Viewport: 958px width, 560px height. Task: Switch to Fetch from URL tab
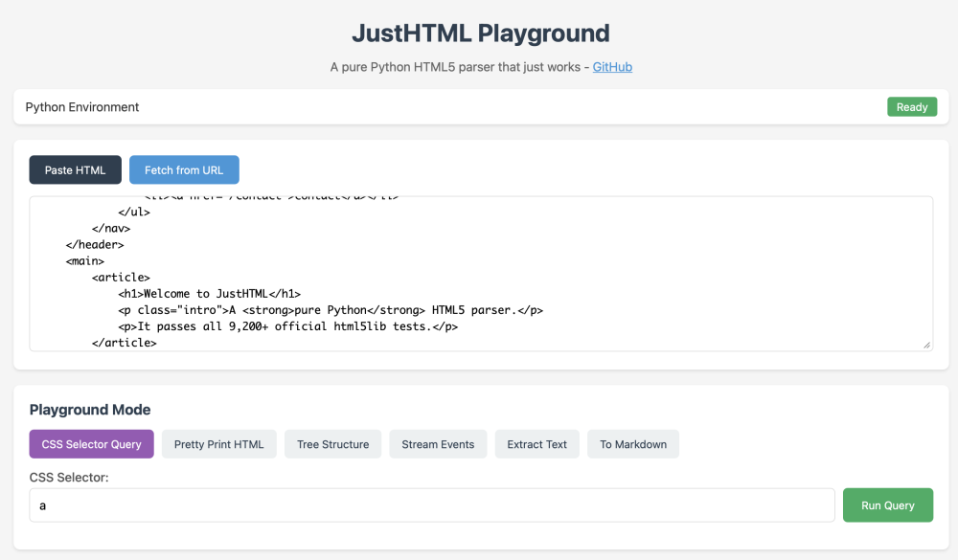click(x=184, y=169)
